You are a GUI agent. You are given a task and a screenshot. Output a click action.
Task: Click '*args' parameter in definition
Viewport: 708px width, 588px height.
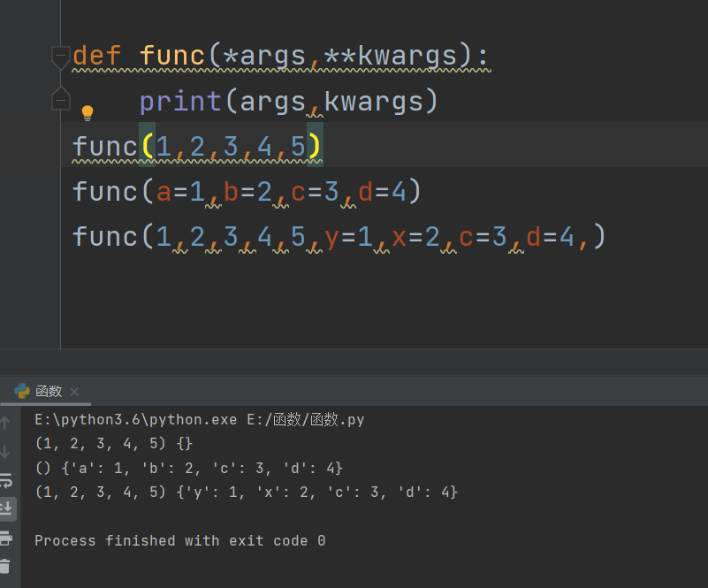tap(264, 56)
